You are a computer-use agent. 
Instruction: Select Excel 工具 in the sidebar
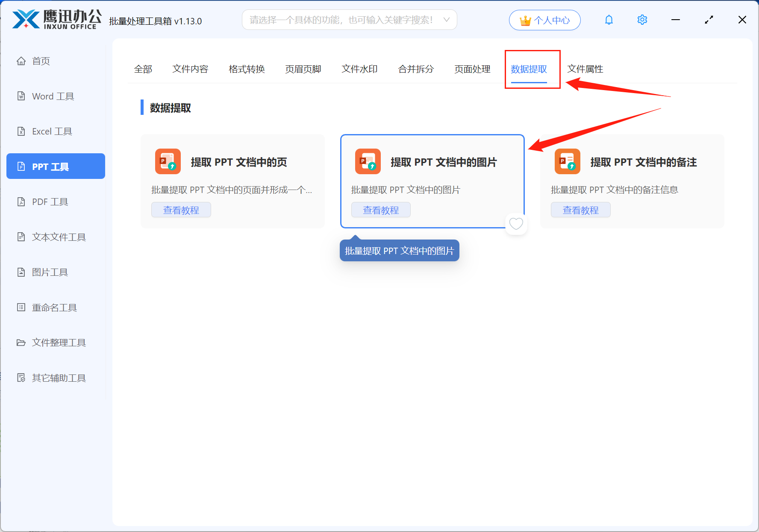(x=52, y=131)
